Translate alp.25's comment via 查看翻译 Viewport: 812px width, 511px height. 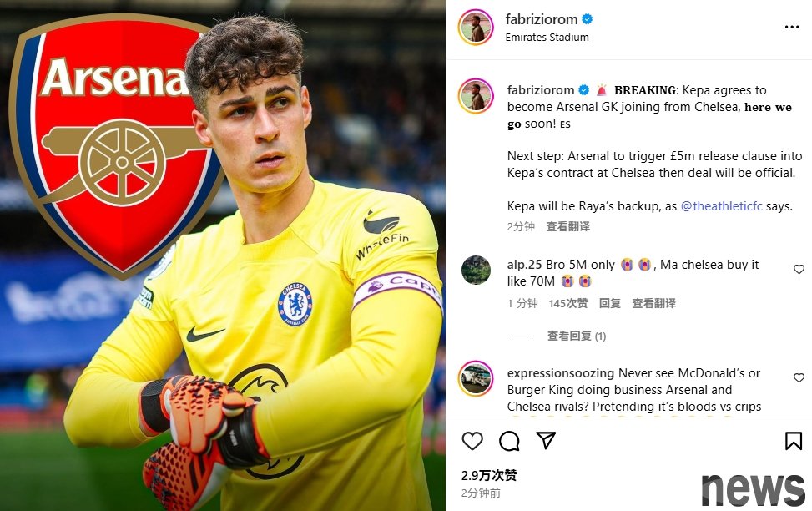tap(653, 303)
